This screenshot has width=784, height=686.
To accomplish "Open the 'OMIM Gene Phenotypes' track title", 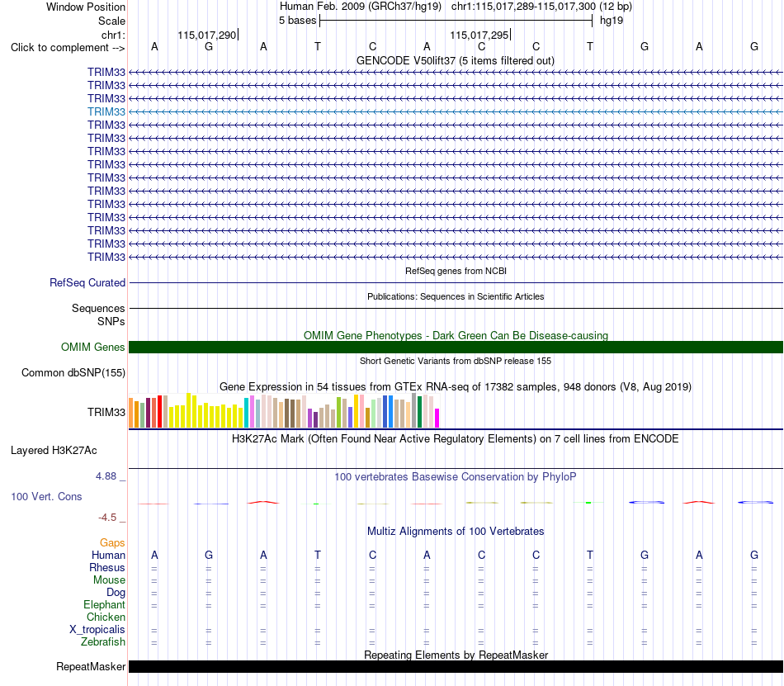I will [456, 335].
